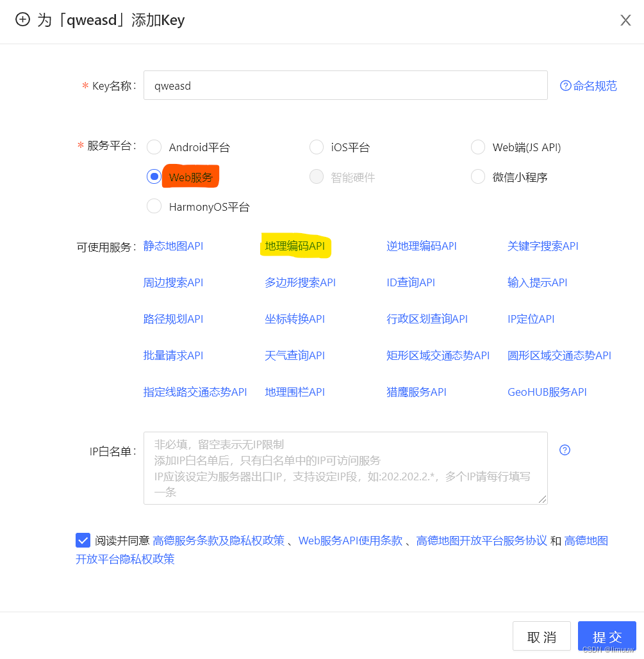Open 路径规划API service link
The height and width of the screenshot is (659, 644).
click(x=173, y=319)
